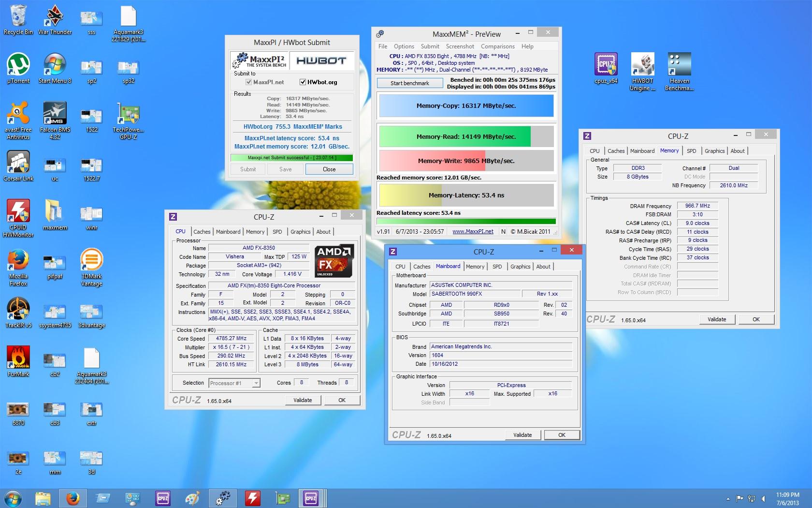Click the HWbot.org 755.3 MaxxMEM Marks text
812x508 pixels.
click(292, 127)
